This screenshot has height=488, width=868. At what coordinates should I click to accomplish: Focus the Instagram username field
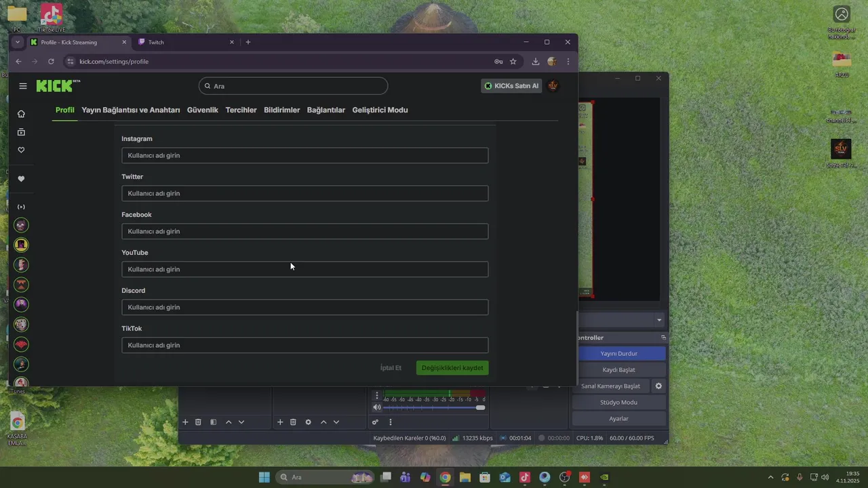pos(305,155)
